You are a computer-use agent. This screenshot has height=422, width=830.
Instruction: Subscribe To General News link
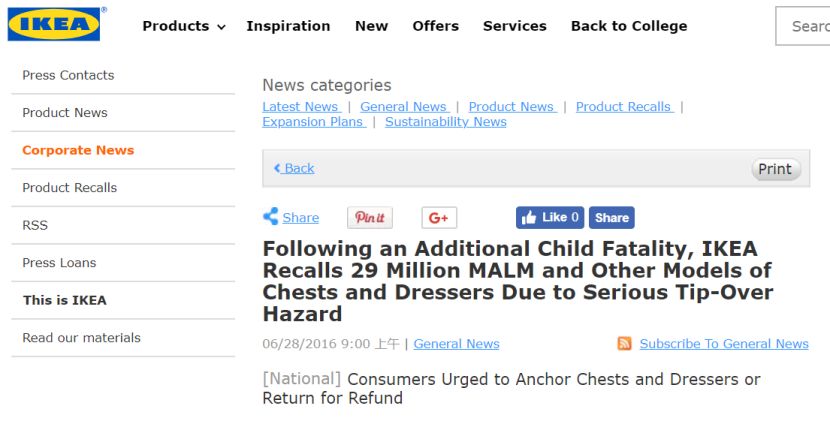(x=724, y=344)
